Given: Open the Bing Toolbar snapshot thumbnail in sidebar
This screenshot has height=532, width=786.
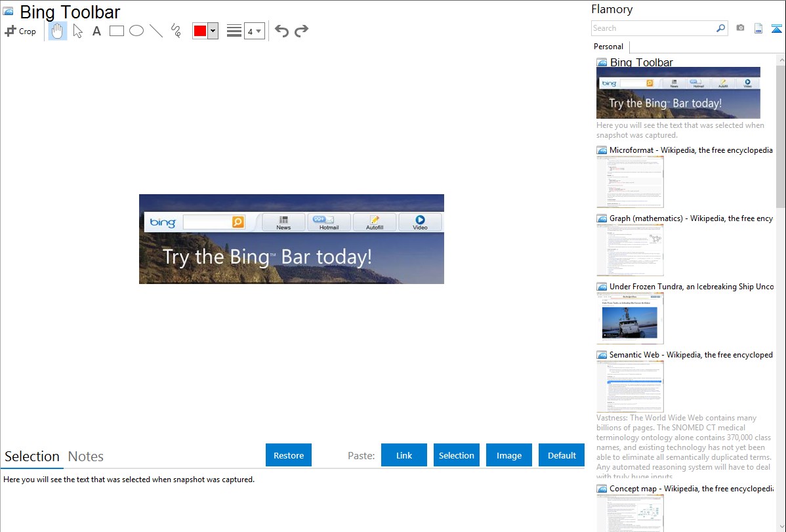Looking at the screenshot, I should [x=678, y=92].
